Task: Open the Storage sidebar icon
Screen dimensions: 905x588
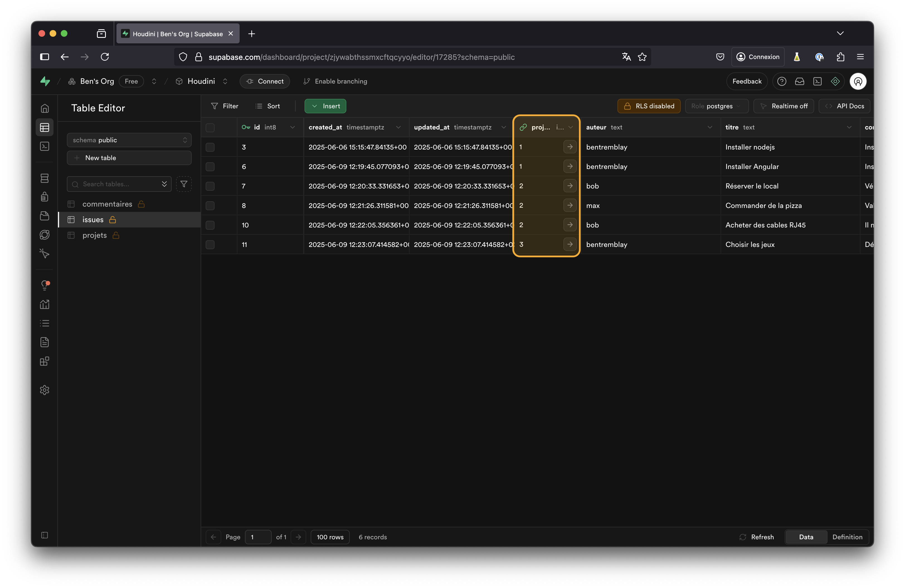Action: [45, 216]
